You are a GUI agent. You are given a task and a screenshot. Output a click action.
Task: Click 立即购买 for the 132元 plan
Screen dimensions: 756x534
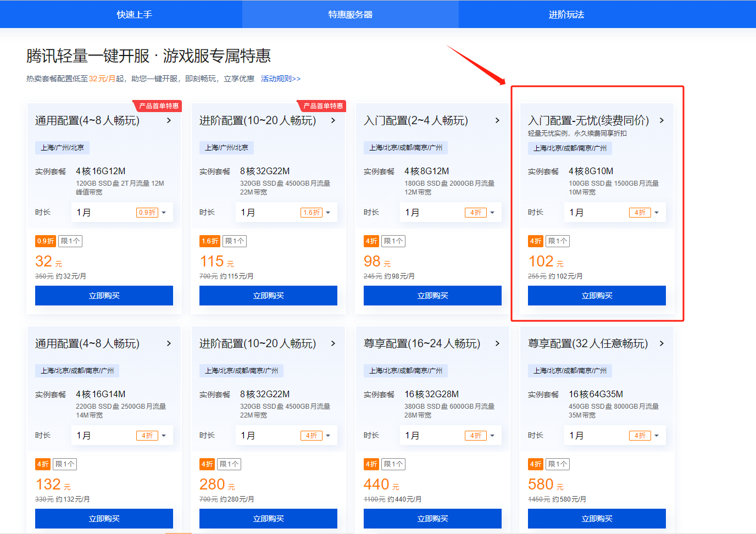click(104, 519)
